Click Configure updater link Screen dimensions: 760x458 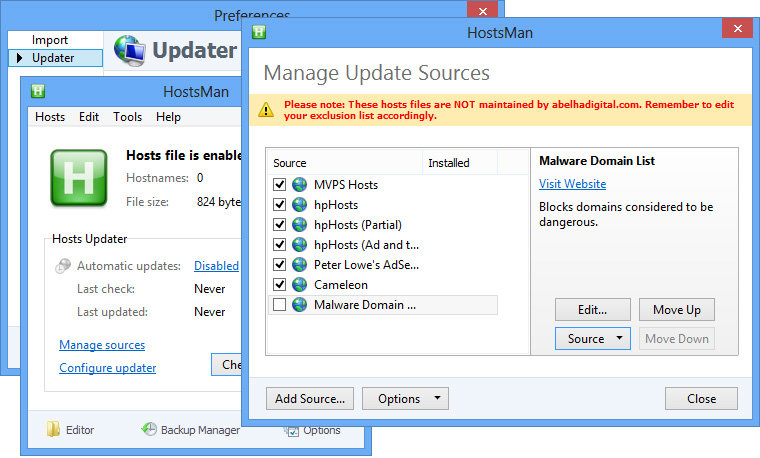[x=108, y=368]
